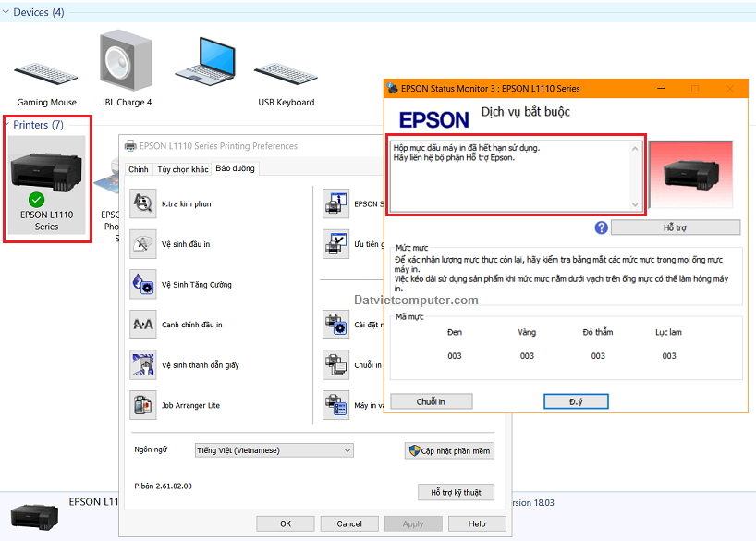Collapse the Devices (4) group
Image resolution: width=756 pixels, height=541 pixels.
[6, 12]
